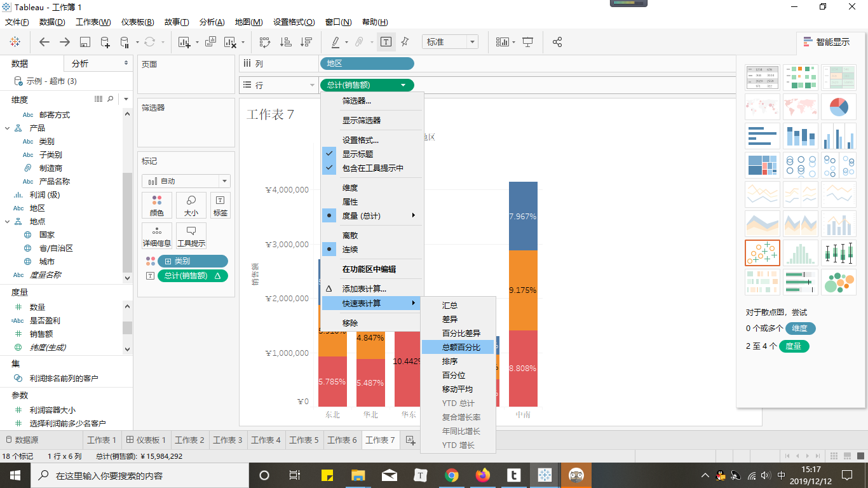Image resolution: width=868 pixels, height=488 pixels.
Task: Collapse the 地点 hierarchy in dimensions
Action: tap(8, 222)
